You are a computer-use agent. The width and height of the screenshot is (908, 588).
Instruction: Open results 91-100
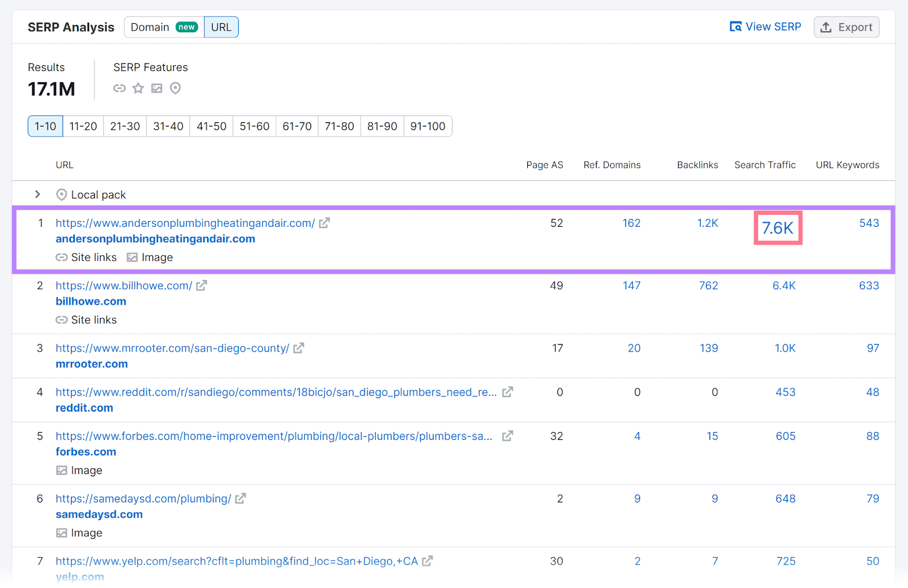[428, 126]
